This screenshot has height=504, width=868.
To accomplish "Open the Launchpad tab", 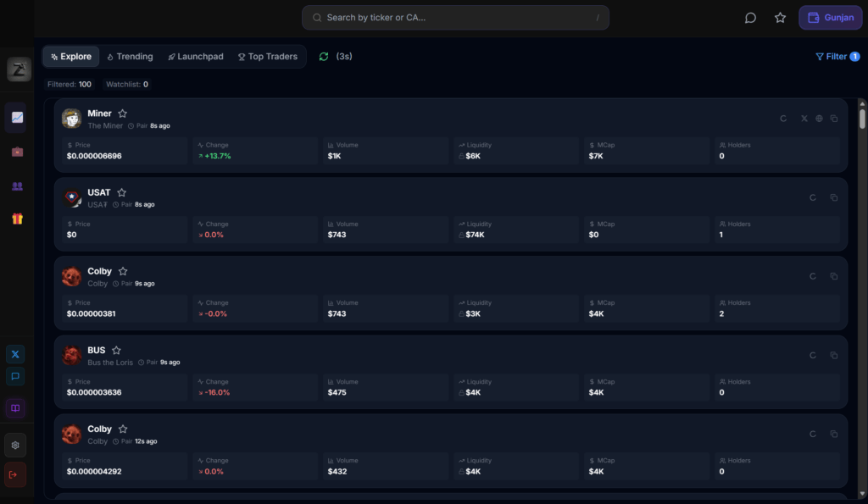I will coord(195,57).
